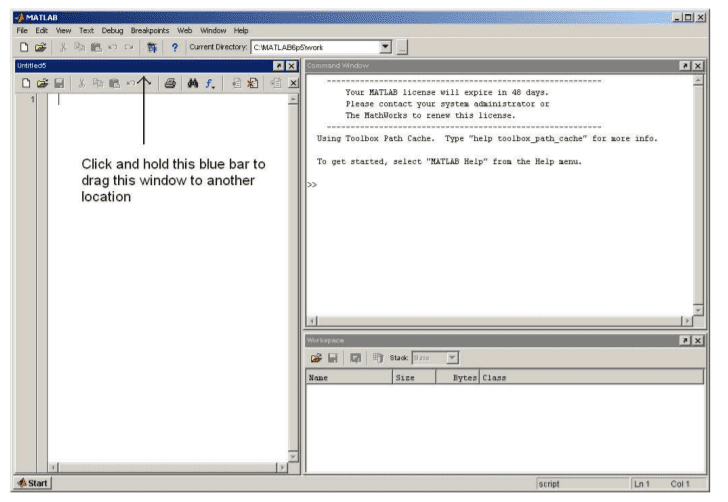The width and height of the screenshot is (728, 502).
Task: Click line 1 in the Untitled5 editor
Action: (168, 99)
